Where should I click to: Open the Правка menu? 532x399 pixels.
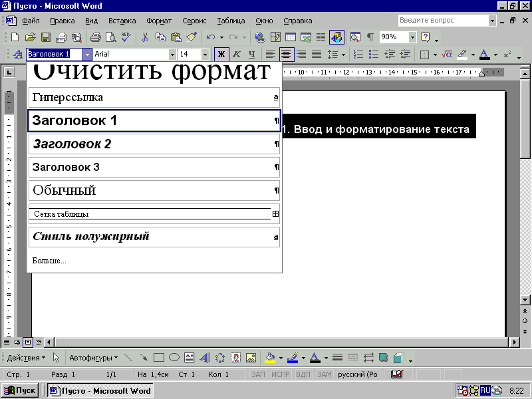pos(63,21)
